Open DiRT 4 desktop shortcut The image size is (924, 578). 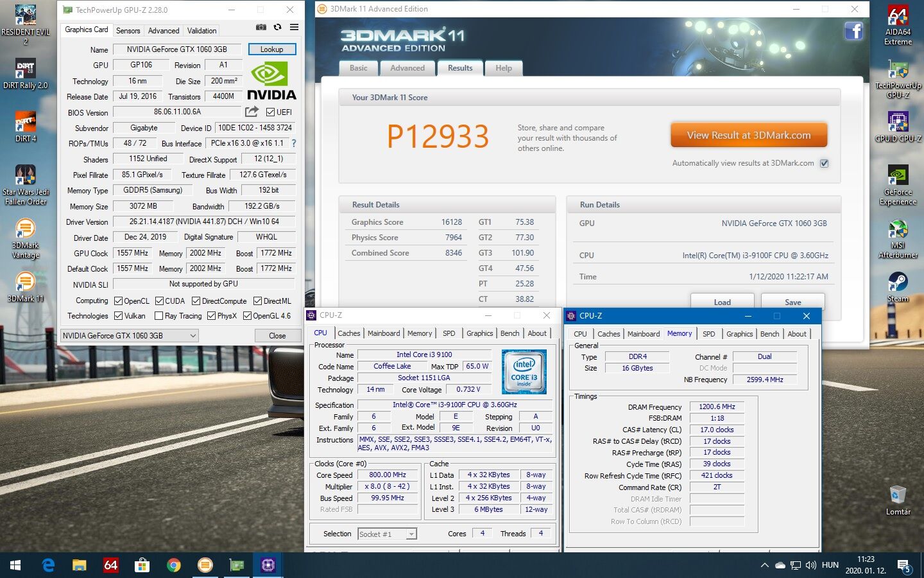[x=26, y=127]
